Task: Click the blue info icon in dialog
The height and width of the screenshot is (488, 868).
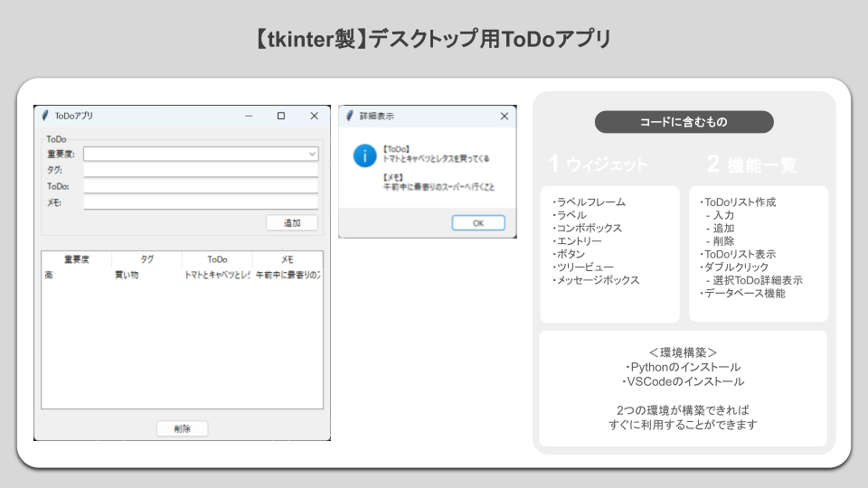Action: pos(364,155)
